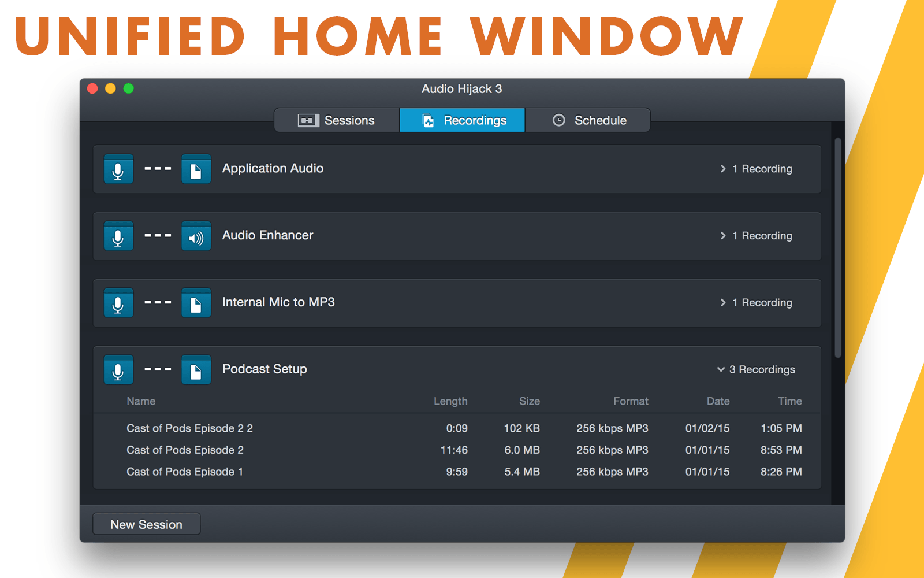Screen dimensions: 924x578
Task: Click the 11:46 length value
Action: [454, 450]
